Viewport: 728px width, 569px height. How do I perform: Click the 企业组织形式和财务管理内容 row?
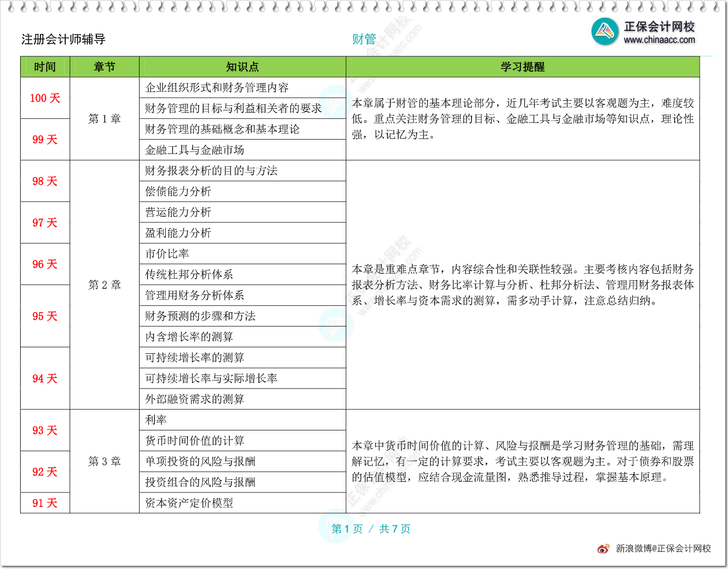point(217,88)
